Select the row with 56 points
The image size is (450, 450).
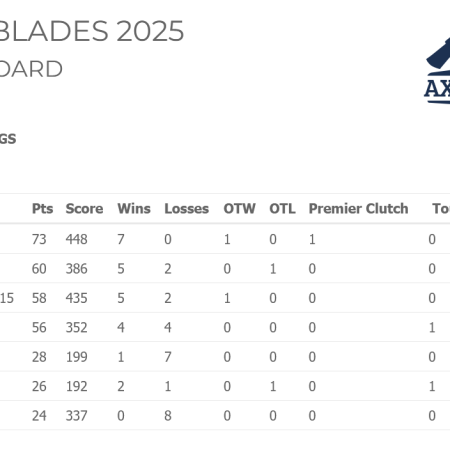pos(225,327)
